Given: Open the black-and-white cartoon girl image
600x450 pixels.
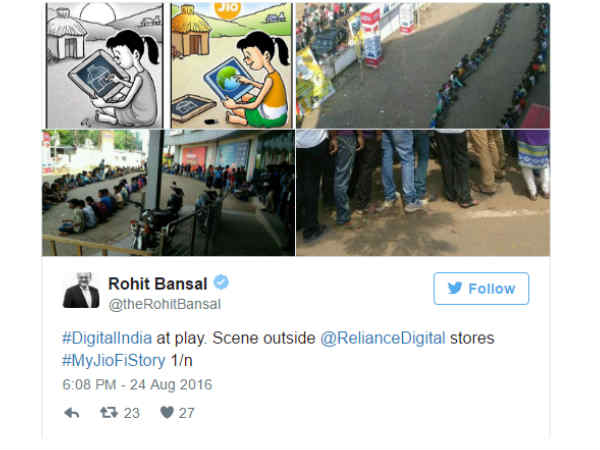Looking at the screenshot, I should pyautogui.click(x=104, y=65).
